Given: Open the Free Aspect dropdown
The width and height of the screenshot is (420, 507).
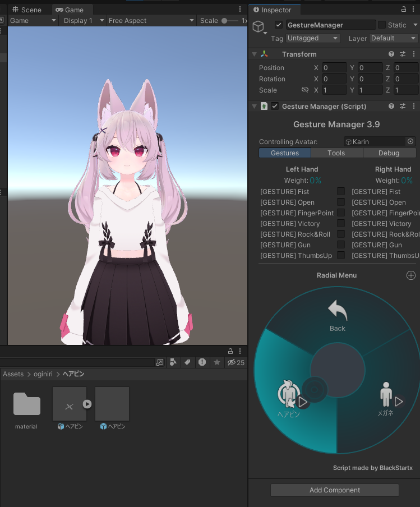Looking at the screenshot, I should (151, 21).
